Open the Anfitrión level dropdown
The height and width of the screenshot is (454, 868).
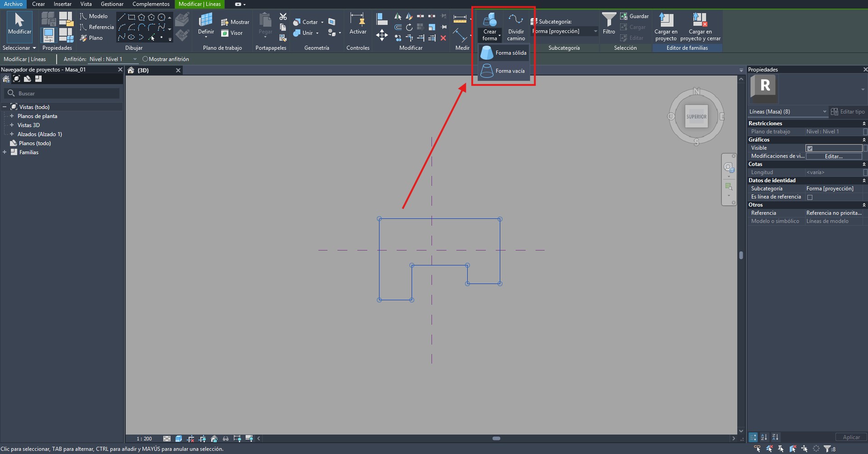(134, 59)
